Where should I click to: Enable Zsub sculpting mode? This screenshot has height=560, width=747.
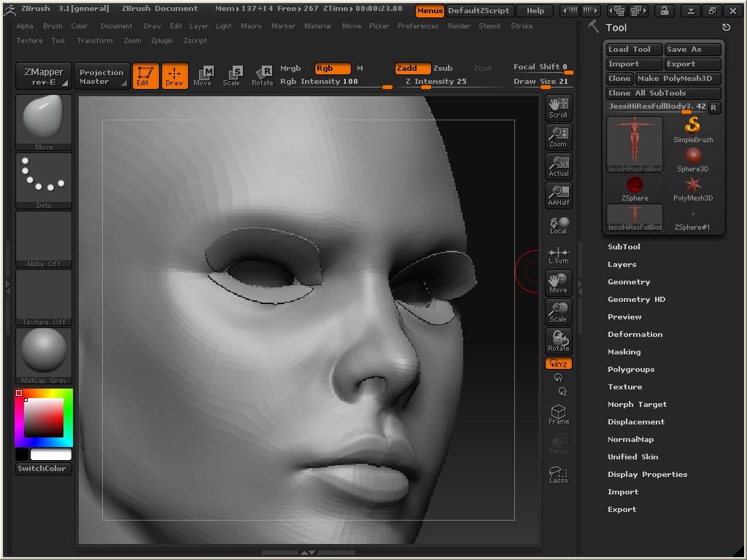coord(443,69)
